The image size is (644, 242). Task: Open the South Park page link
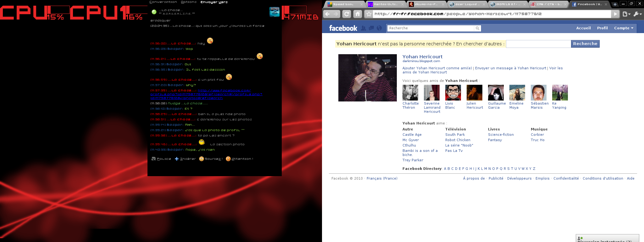coord(455,135)
